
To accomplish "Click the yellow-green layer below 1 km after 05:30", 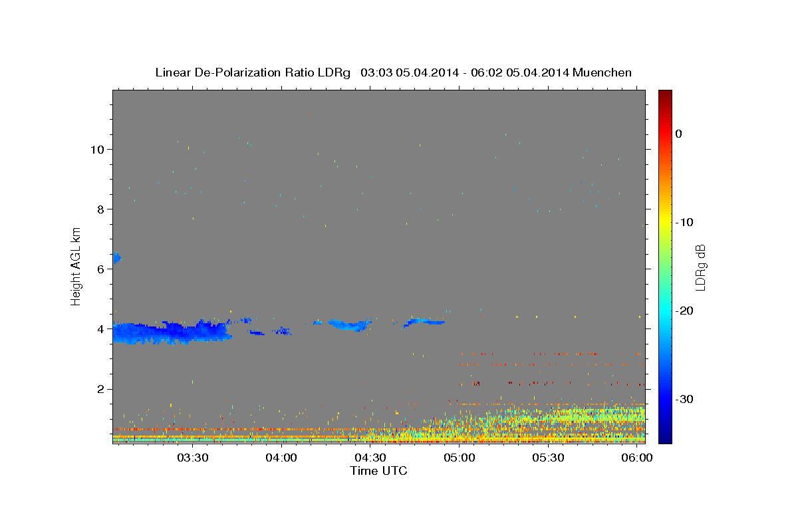I will (595, 418).
